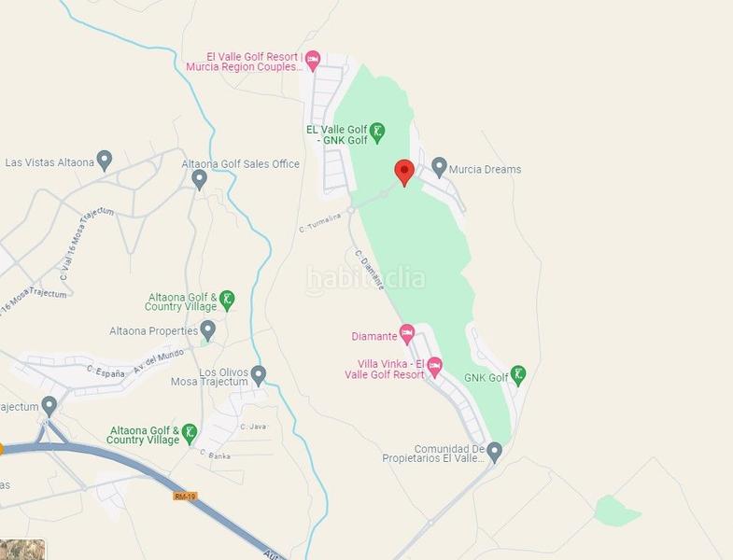
Task: Click the El Valle Golf Resort hotel pin
Action: coord(312,62)
